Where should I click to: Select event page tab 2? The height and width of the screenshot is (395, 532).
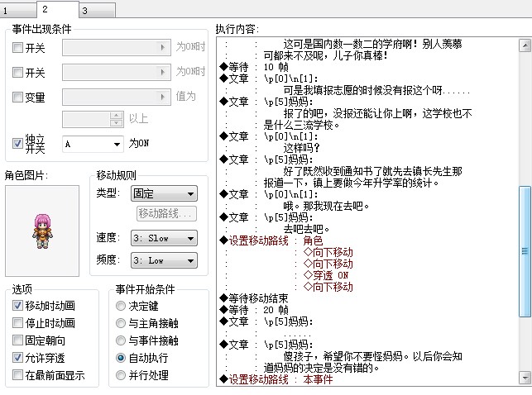tap(58, 9)
